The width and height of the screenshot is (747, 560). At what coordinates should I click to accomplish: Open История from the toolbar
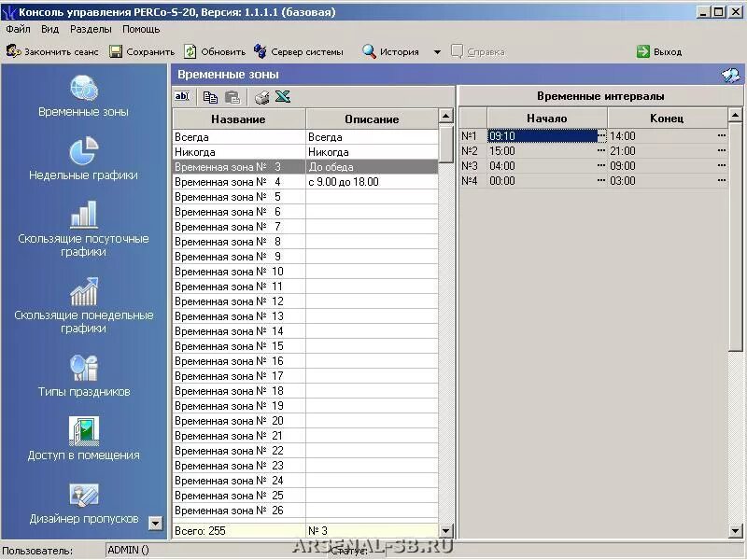(391, 51)
